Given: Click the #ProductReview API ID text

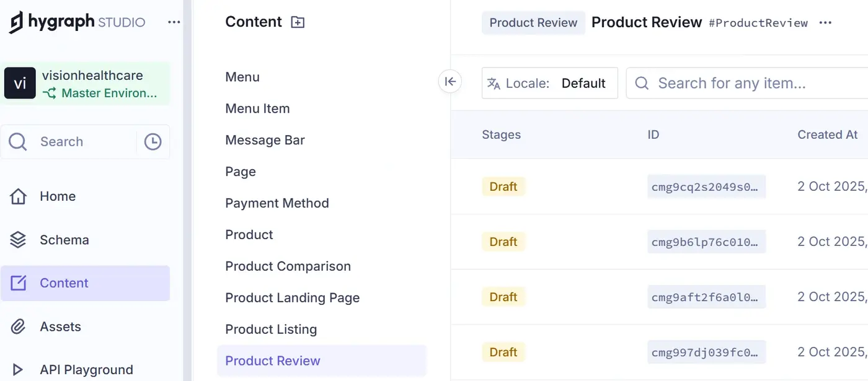Looking at the screenshot, I should pos(758,23).
